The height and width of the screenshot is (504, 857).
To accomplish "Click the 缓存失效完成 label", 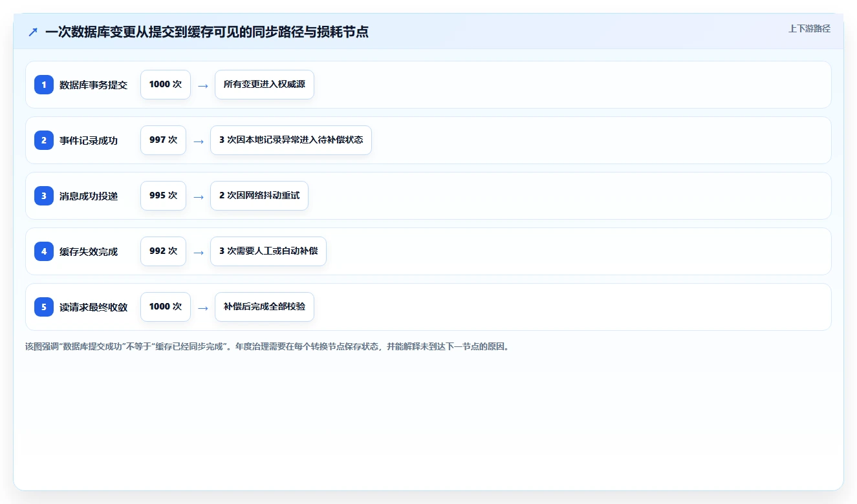I will click(x=89, y=251).
